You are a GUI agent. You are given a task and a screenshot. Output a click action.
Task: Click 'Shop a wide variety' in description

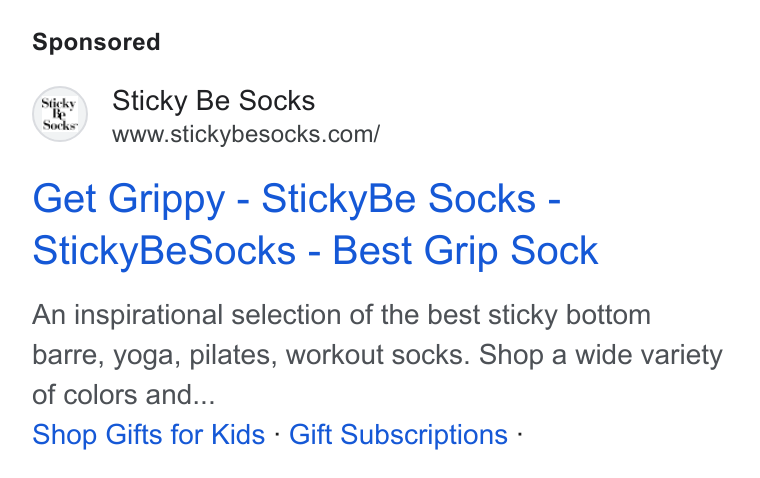click(601, 355)
